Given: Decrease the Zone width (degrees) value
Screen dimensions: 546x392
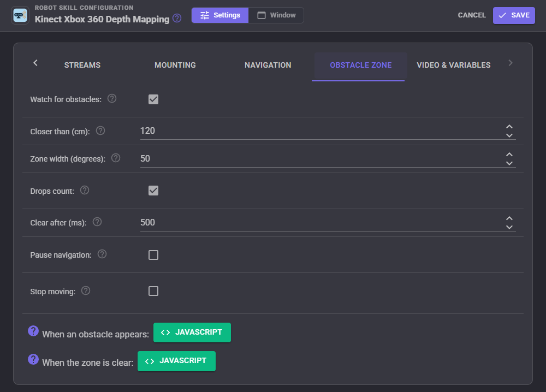Looking at the screenshot, I should pyautogui.click(x=509, y=163).
